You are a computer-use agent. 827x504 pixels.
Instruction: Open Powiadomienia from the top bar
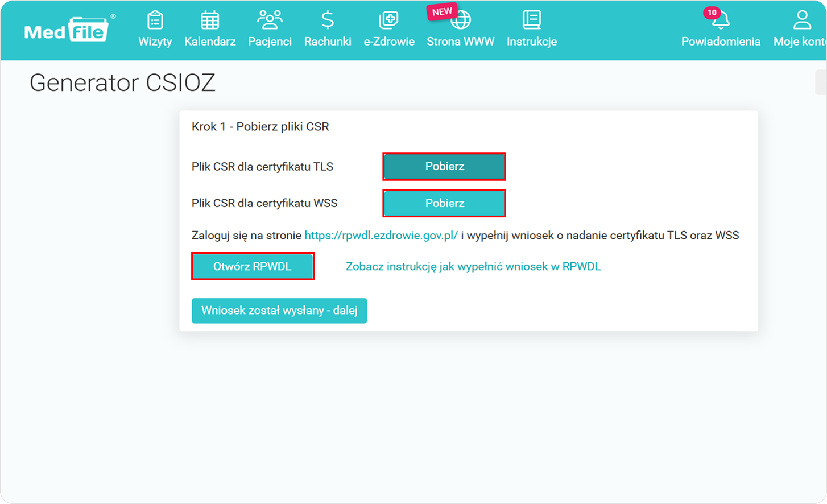click(721, 41)
